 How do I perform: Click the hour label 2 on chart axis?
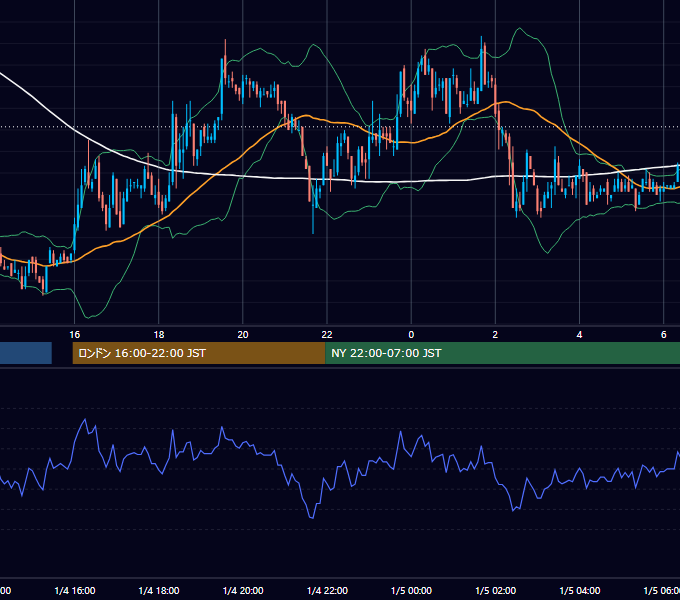pos(495,334)
